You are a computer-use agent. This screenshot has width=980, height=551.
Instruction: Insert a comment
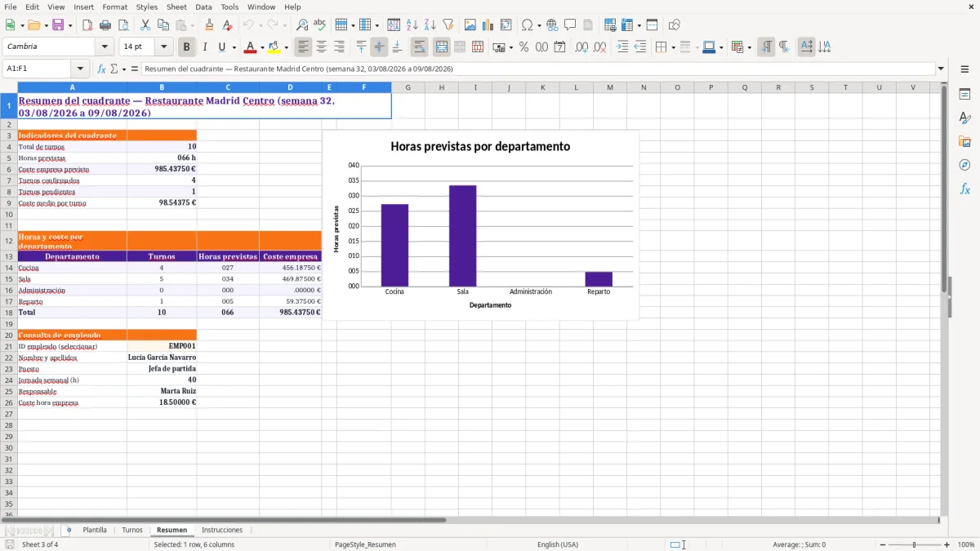click(569, 25)
